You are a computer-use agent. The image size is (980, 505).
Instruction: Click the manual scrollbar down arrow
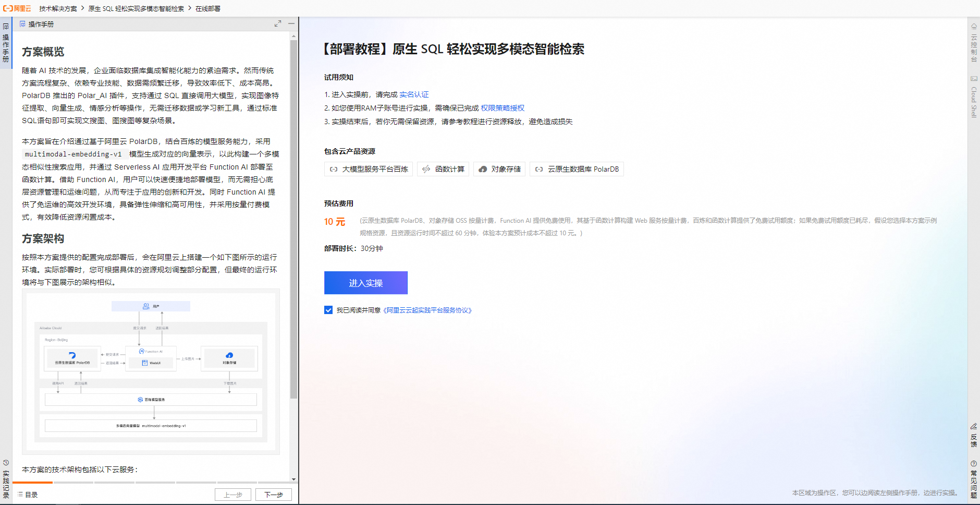pos(293,479)
